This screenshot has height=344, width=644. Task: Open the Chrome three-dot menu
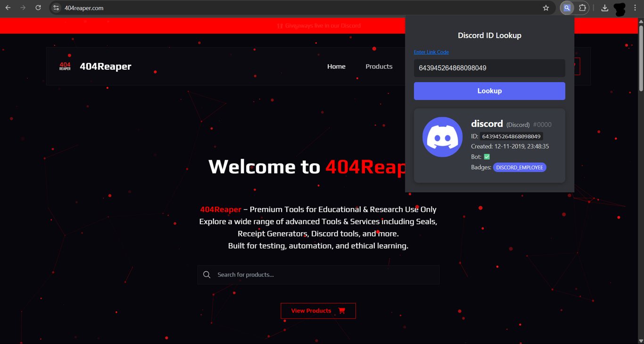pyautogui.click(x=635, y=8)
